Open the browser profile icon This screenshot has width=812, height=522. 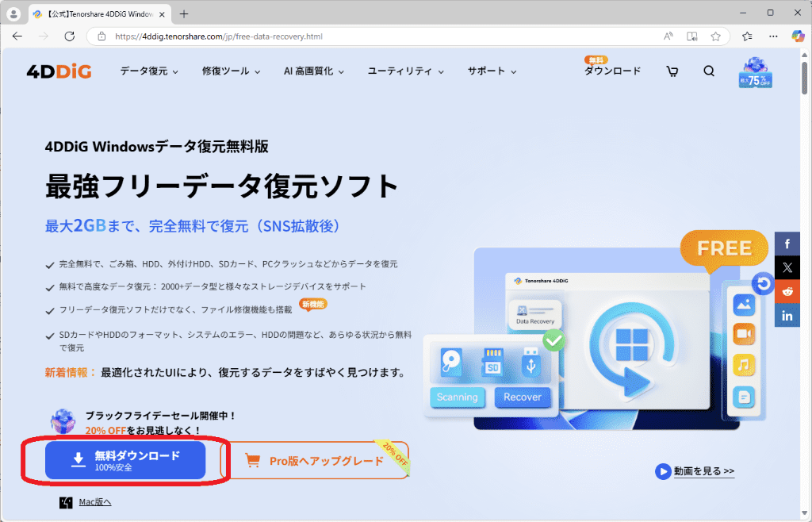[x=13, y=14]
